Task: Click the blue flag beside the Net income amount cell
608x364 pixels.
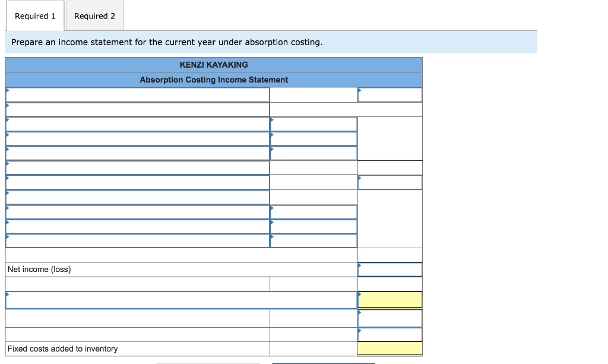Action: point(359,265)
